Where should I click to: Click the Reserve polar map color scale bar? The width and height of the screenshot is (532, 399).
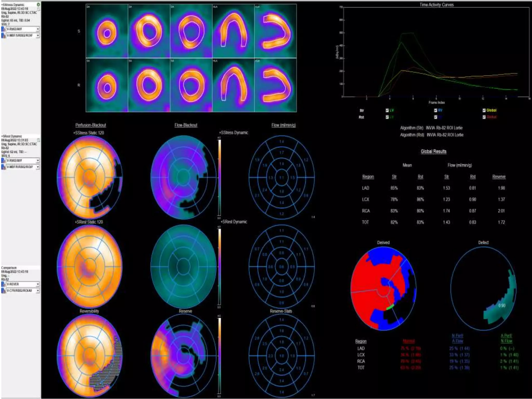tap(220, 356)
